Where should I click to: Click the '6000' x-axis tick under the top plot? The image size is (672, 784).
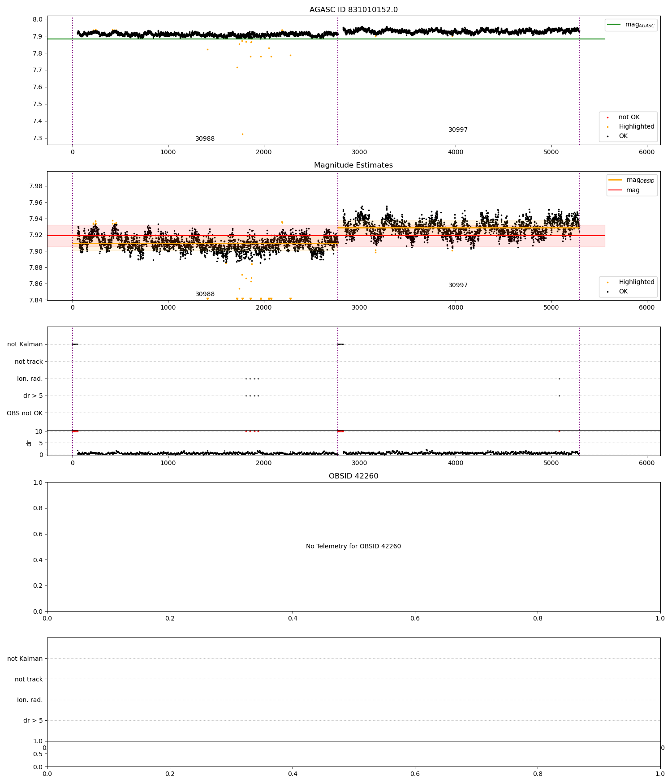[x=647, y=152]
